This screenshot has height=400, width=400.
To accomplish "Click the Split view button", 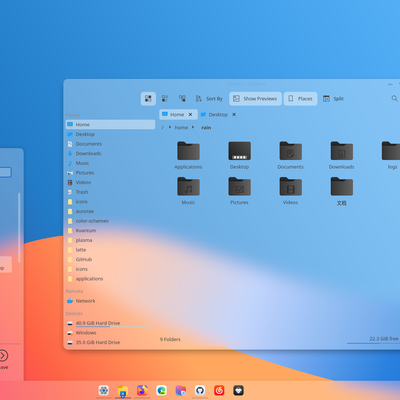I will (333, 99).
